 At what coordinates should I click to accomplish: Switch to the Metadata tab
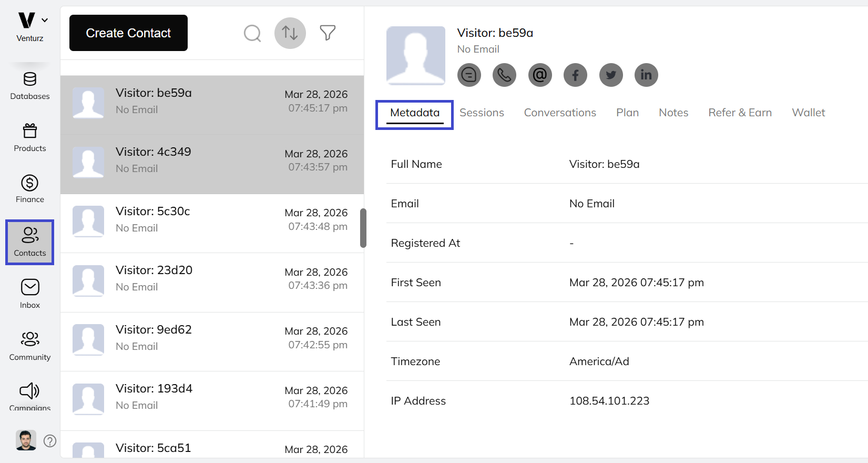coord(415,113)
